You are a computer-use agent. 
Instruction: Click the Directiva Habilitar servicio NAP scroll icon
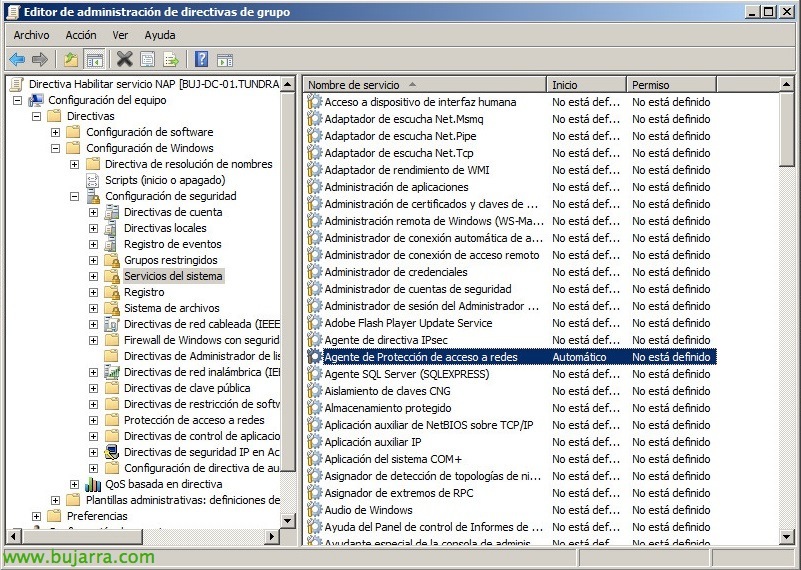click(17, 84)
